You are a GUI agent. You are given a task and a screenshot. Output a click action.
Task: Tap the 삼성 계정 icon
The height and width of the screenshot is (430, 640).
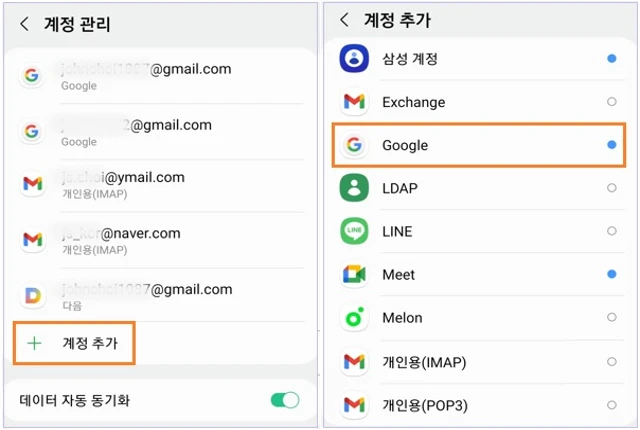coord(354,58)
